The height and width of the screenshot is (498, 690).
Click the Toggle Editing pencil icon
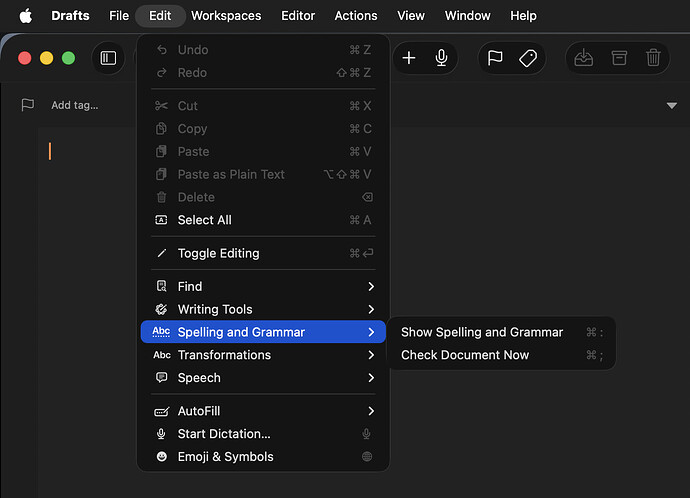click(161, 253)
